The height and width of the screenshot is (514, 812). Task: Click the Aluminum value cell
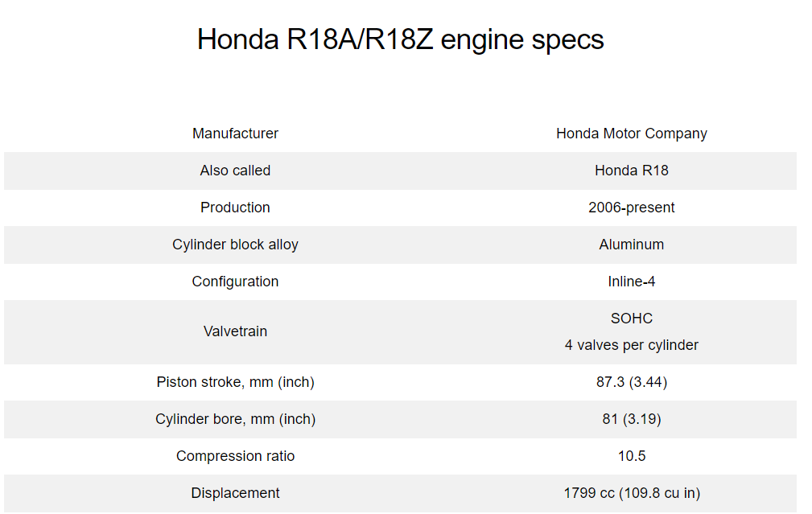point(631,245)
